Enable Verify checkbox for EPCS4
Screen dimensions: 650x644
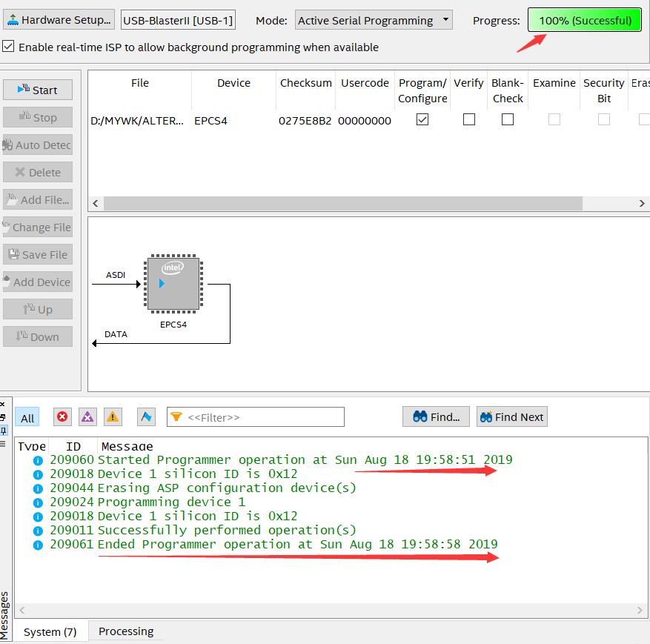pyautogui.click(x=469, y=119)
